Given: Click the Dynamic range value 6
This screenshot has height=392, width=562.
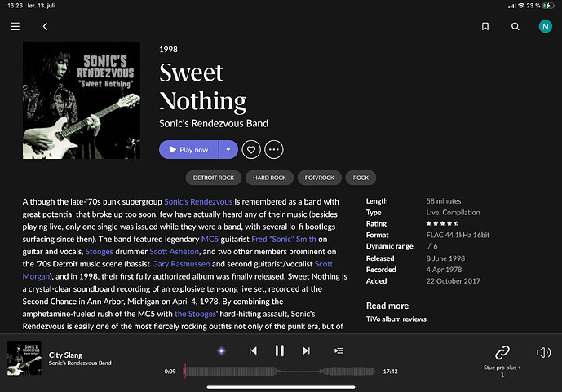Looking at the screenshot, I should (x=431, y=246).
